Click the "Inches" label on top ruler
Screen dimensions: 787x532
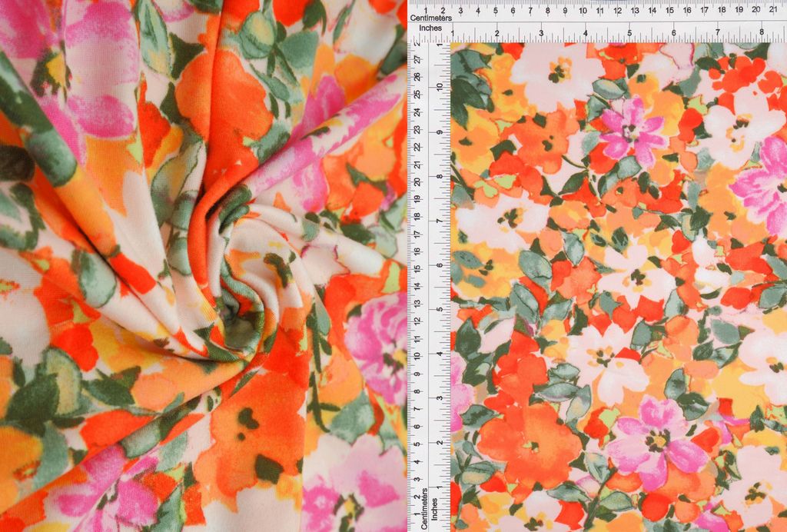click(430, 28)
